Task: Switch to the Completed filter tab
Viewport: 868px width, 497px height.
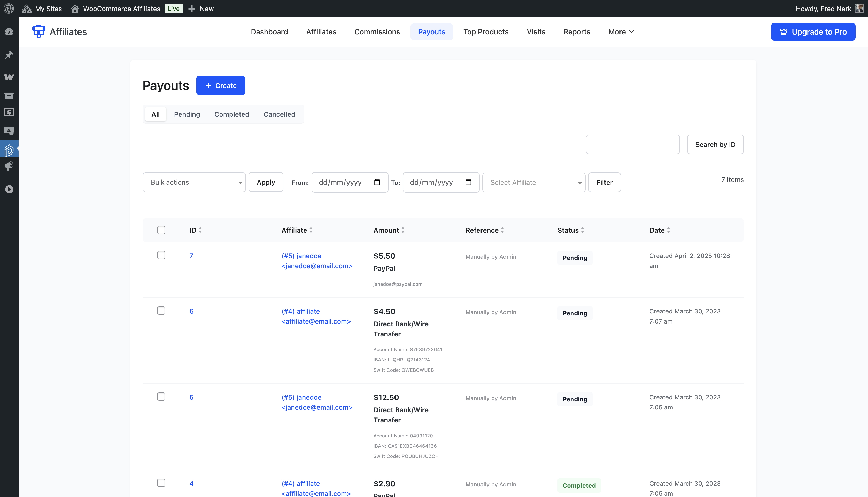Action: pyautogui.click(x=231, y=114)
